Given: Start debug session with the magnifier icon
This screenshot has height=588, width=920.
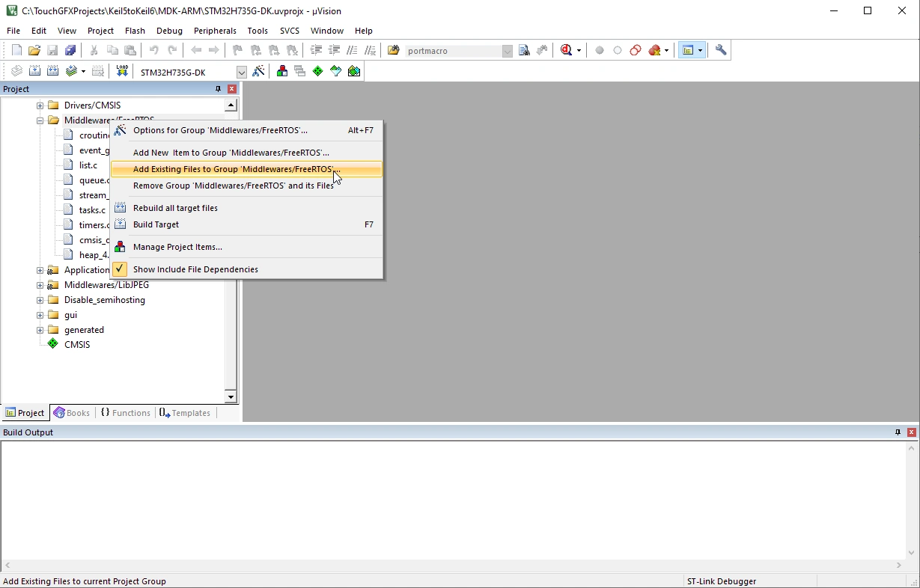Looking at the screenshot, I should [566, 50].
